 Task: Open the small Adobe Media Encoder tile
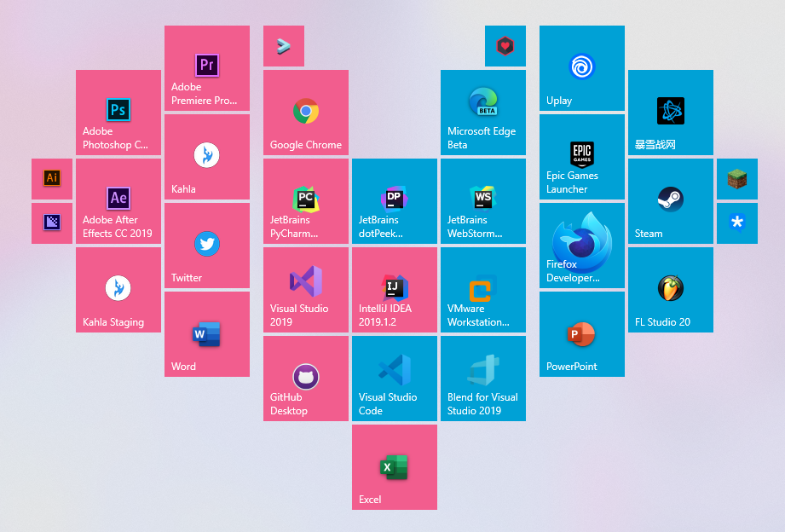[51, 223]
